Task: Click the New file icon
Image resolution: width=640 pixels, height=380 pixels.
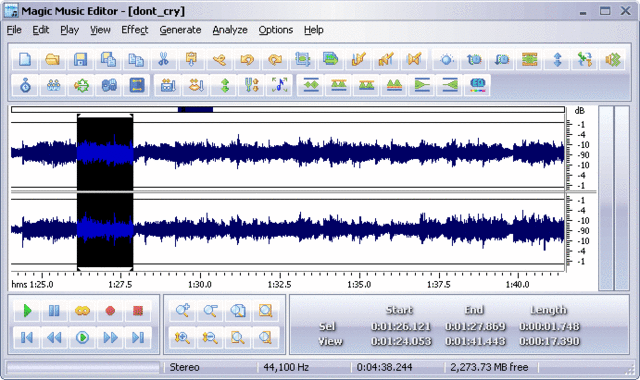Action: click(25, 60)
